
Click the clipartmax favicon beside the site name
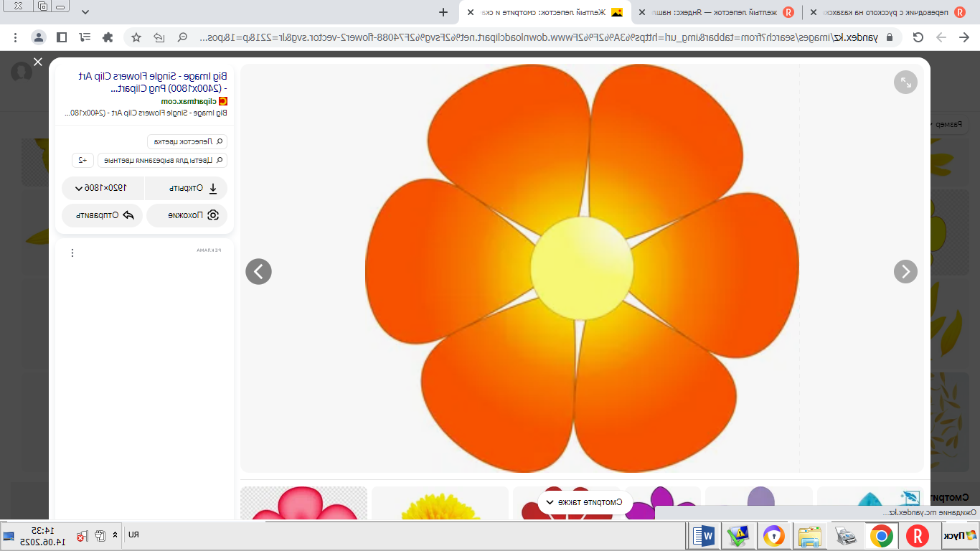pyautogui.click(x=222, y=101)
